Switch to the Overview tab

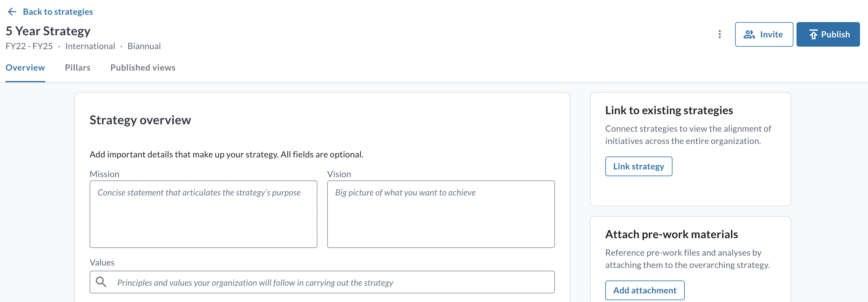(x=25, y=68)
